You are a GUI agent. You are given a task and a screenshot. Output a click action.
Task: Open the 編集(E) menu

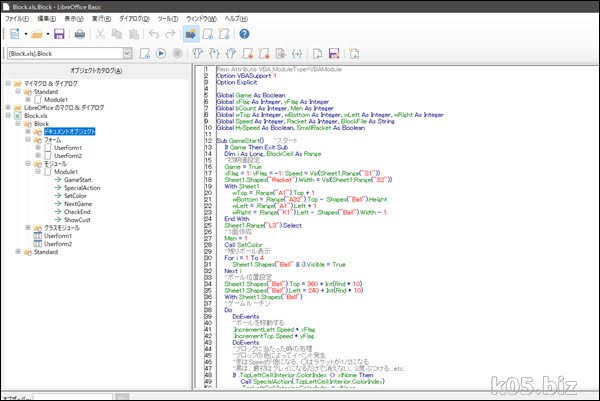pyautogui.click(x=46, y=18)
